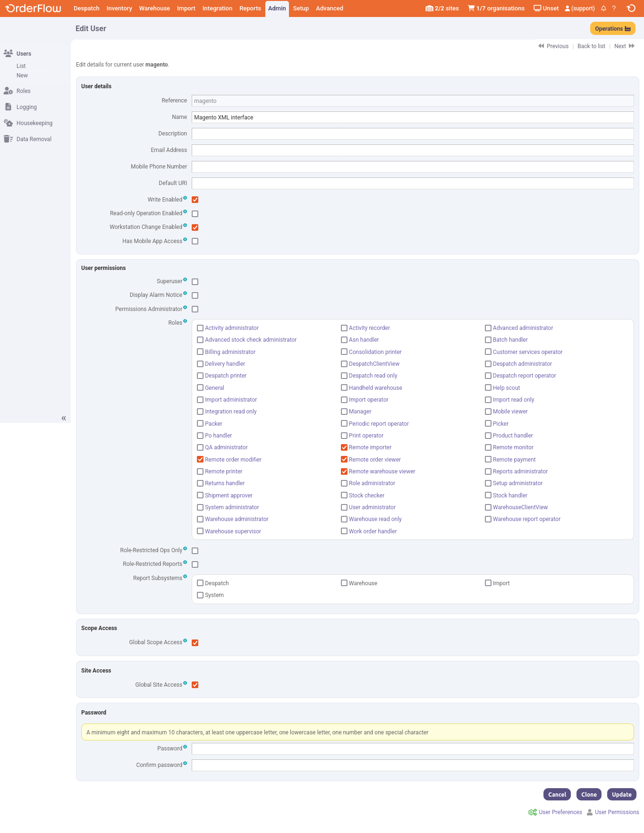This screenshot has width=644, height=833.
Task: Open the Integration menu
Action: coord(217,8)
